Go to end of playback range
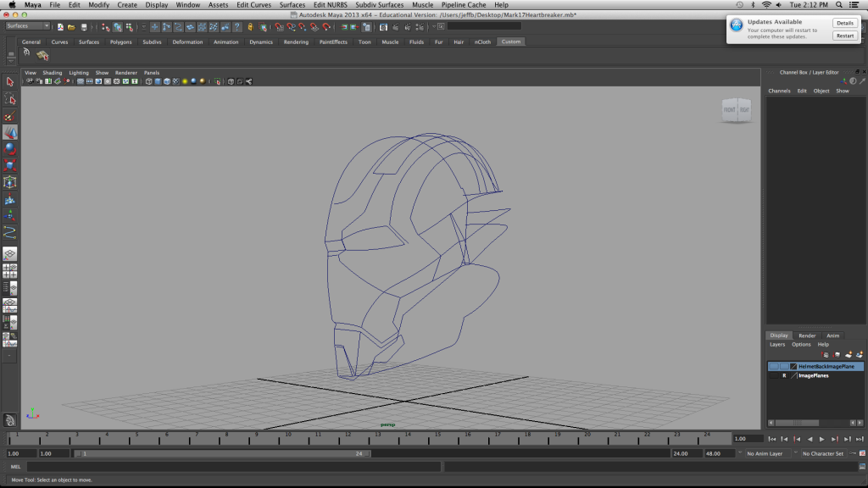The image size is (868, 488). click(x=860, y=440)
